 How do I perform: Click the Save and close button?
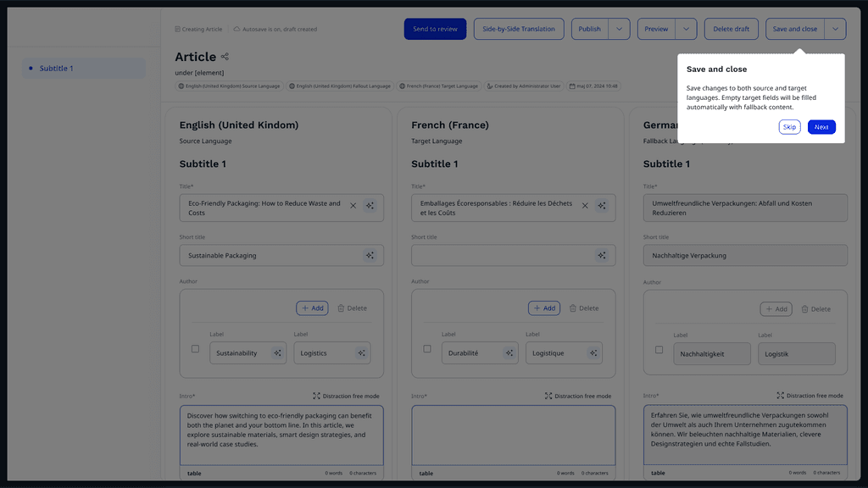point(795,30)
